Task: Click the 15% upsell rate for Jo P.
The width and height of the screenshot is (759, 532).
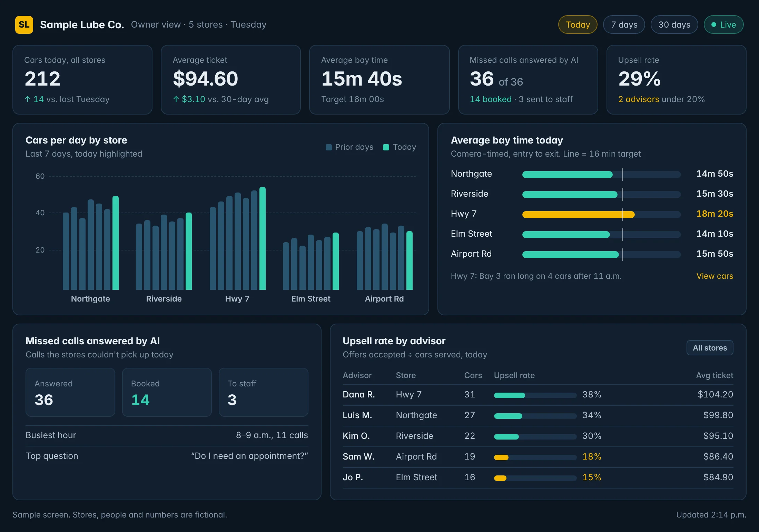Action: point(592,477)
